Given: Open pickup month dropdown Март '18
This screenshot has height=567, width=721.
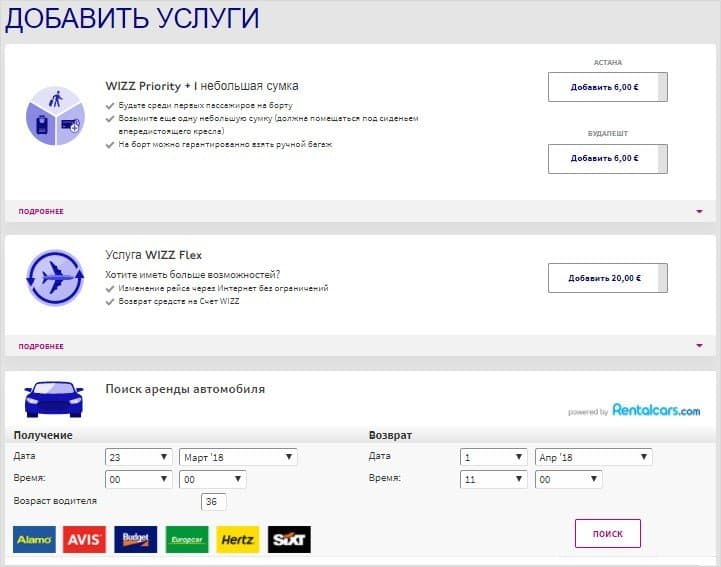Looking at the screenshot, I should pos(238,457).
